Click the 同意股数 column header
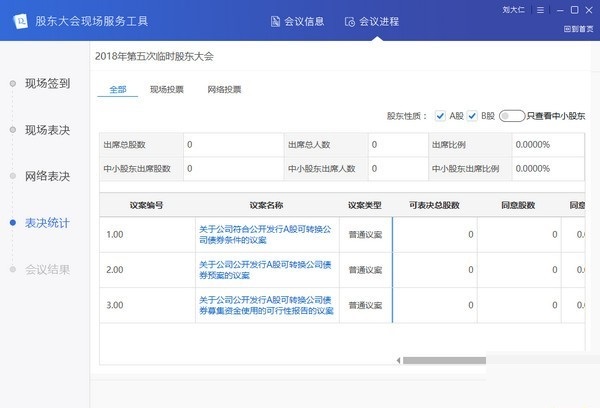Image resolution: width=600 pixels, height=408 pixels. [518, 205]
